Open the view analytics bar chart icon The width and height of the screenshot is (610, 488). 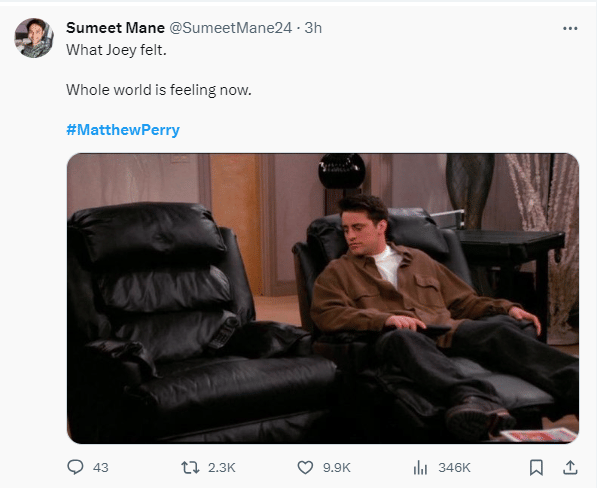(421, 467)
